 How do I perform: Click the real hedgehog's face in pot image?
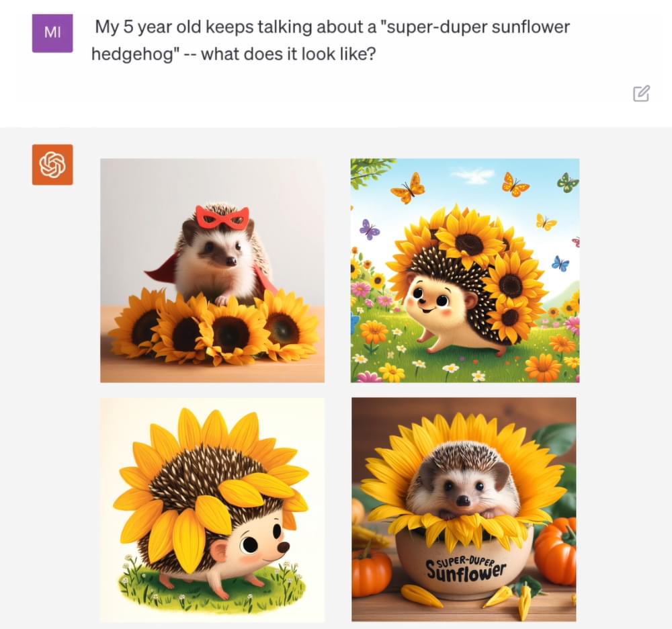[x=464, y=489]
